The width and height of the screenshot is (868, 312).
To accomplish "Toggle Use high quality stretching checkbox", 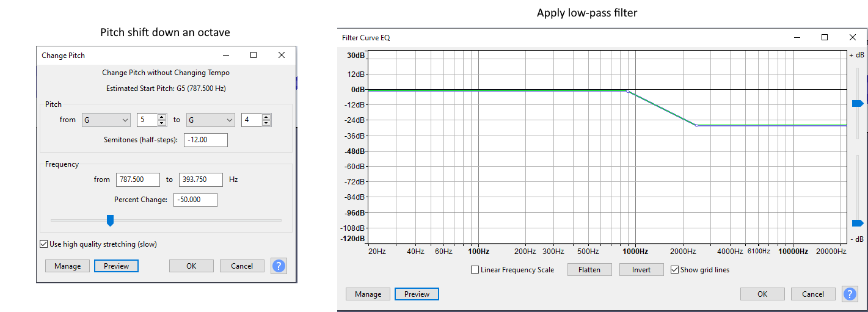I will 43,244.
